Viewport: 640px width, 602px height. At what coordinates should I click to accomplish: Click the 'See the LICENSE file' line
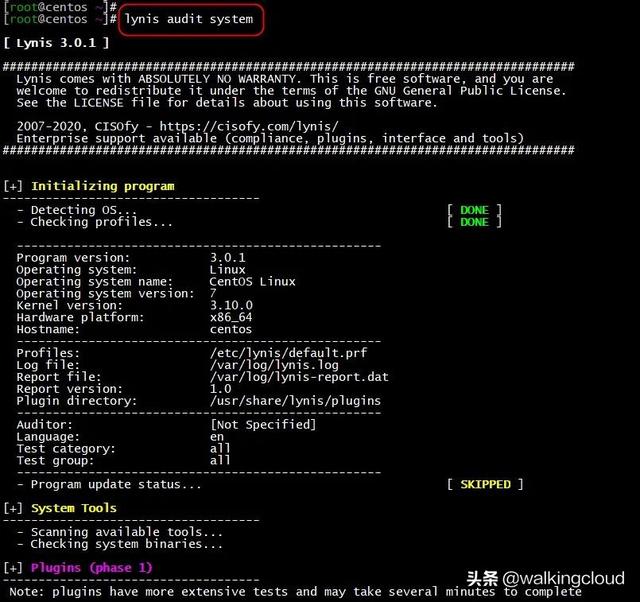click(227, 102)
